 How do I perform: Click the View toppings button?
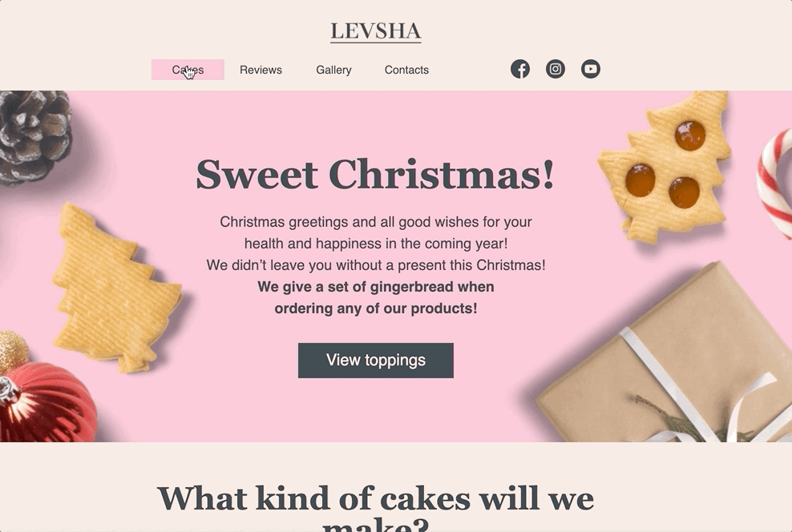(x=376, y=361)
